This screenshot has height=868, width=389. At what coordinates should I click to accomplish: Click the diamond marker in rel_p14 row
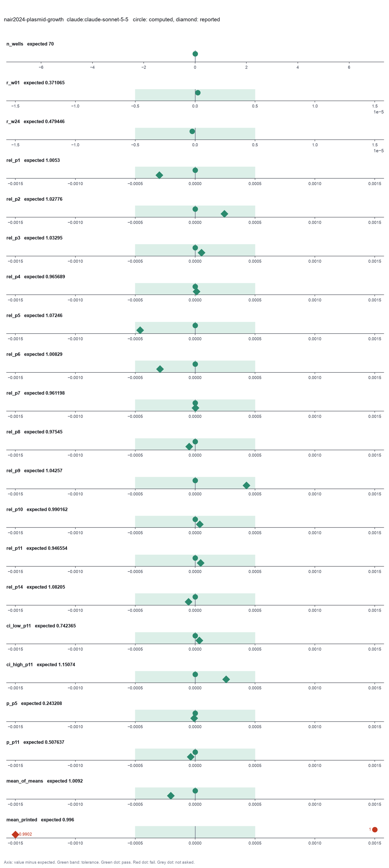pyautogui.click(x=188, y=602)
